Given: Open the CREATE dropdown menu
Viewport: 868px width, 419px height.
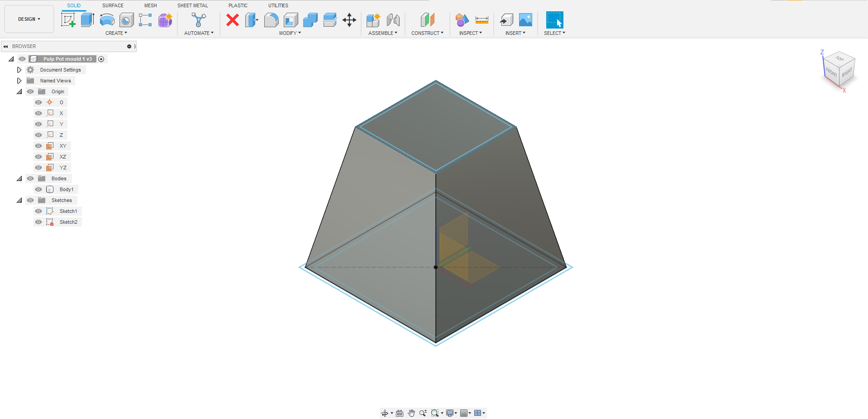Looking at the screenshot, I should coord(116,33).
